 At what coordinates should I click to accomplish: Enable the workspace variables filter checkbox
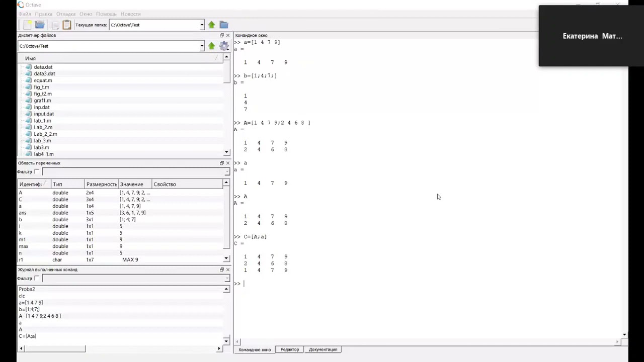coord(37,172)
